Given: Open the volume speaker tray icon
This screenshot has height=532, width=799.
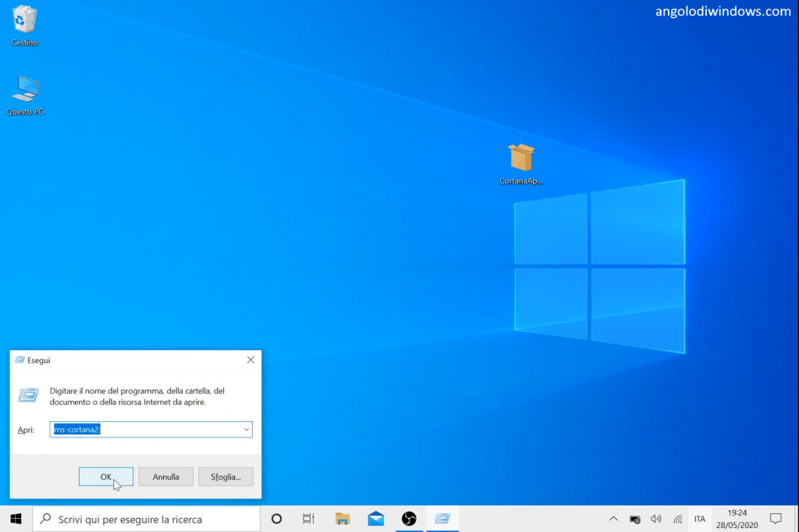Looking at the screenshot, I should click(x=656, y=519).
